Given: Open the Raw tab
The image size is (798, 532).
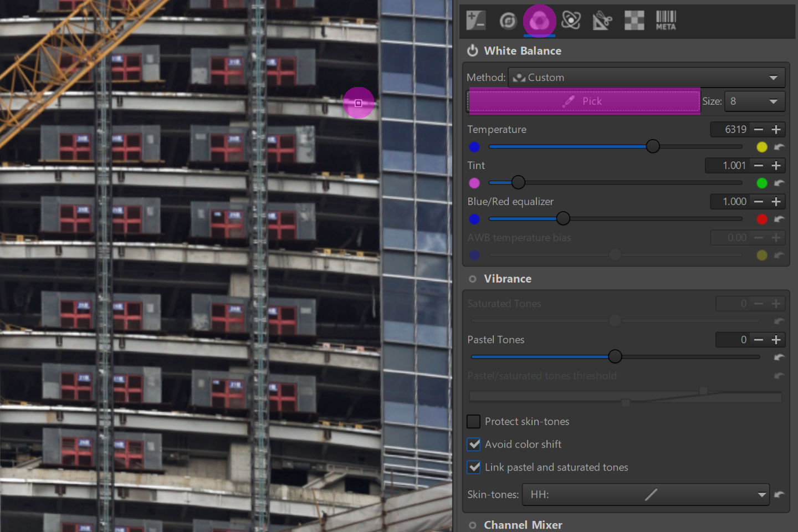Looking at the screenshot, I should [x=635, y=21].
